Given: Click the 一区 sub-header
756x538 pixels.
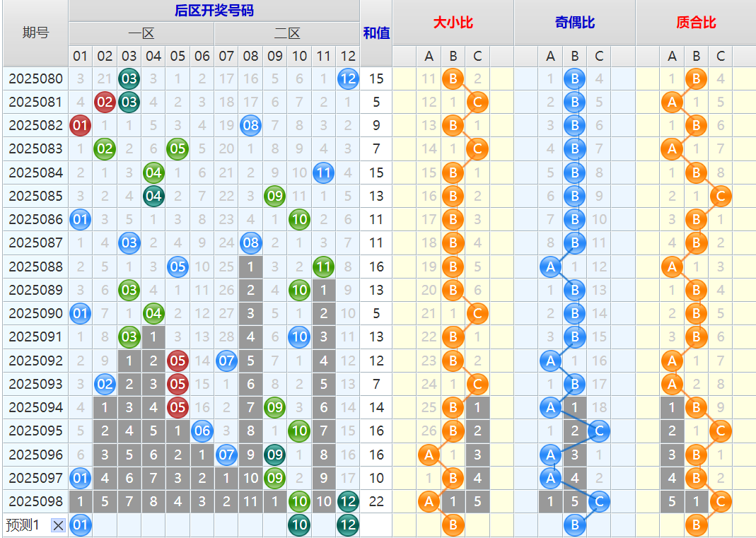Looking at the screenshot, I should coord(141,34).
